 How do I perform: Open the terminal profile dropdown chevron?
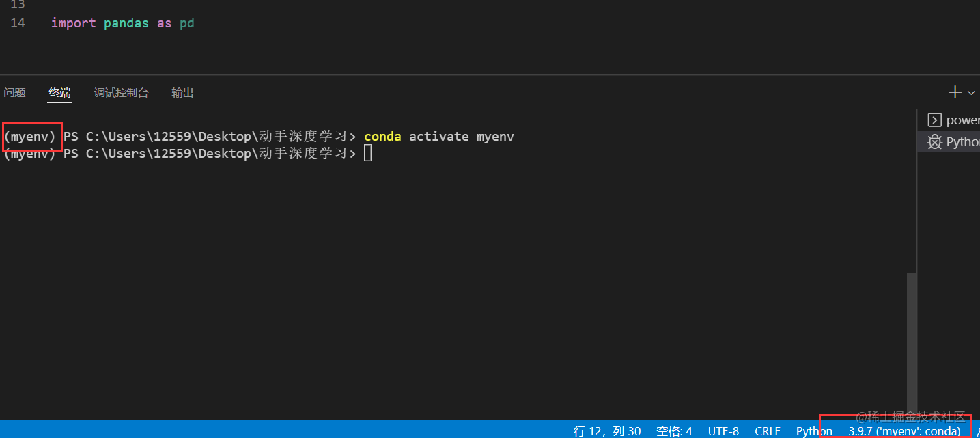tap(971, 92)
